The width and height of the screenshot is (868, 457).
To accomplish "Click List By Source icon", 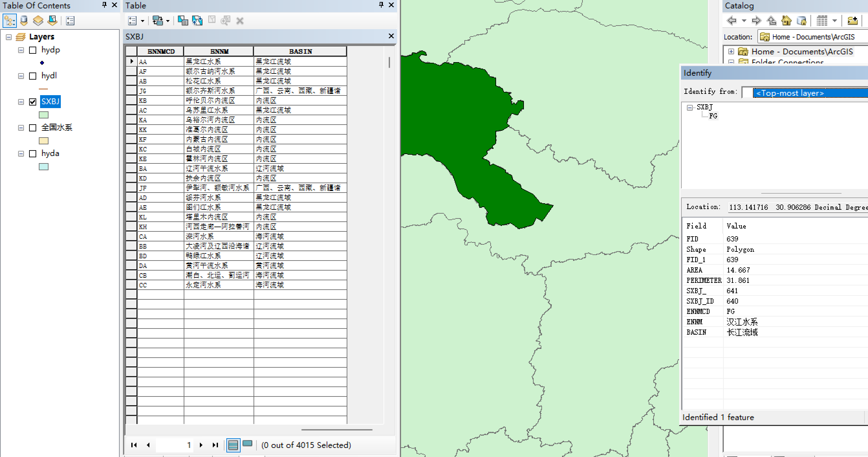I will pyautogui.click(x=24, y=21).
